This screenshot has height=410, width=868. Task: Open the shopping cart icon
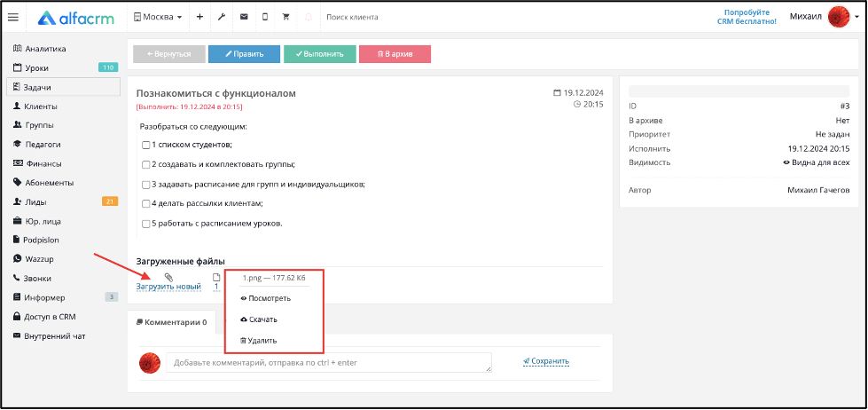click(286, 17)
